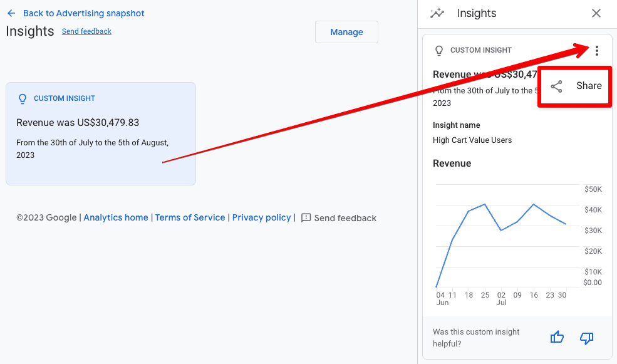This screenshot has width=617, height=364.
Task: Click the peak of the Revenue chart line
Action: pyautogui.click(x=484, y=204)
